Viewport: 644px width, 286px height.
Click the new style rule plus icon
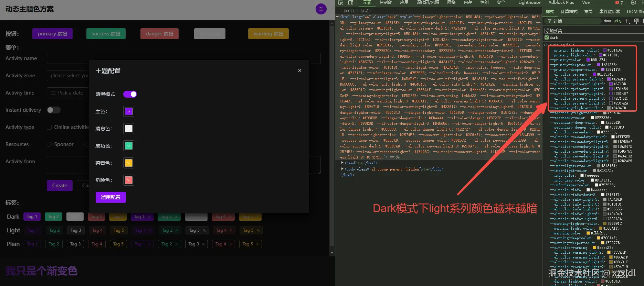click(627, 21)
